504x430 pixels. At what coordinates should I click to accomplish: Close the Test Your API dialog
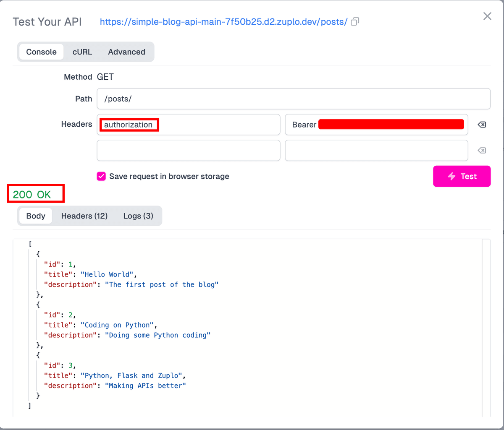pyautogui.click(x=487, y=16)
